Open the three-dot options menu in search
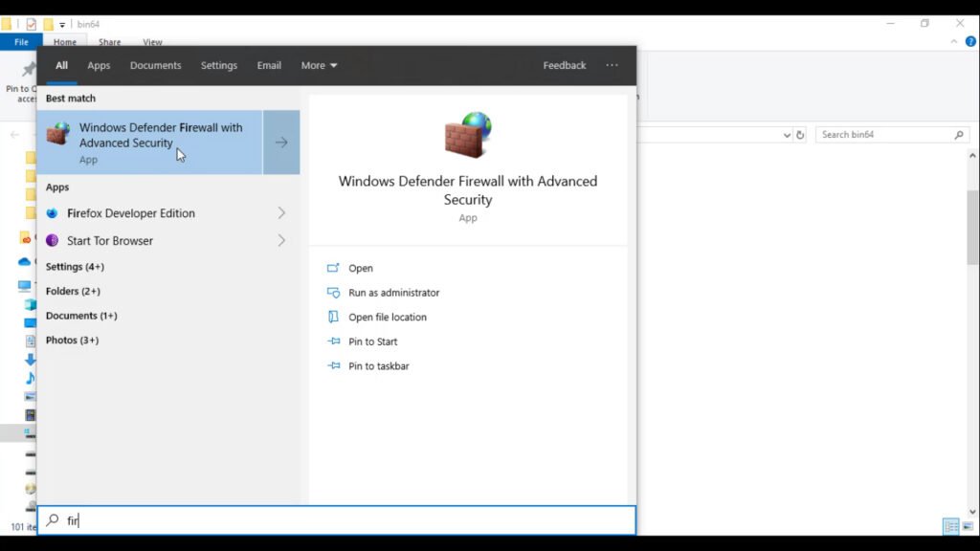This screenshot has width=980, height=551. point(612,65)
